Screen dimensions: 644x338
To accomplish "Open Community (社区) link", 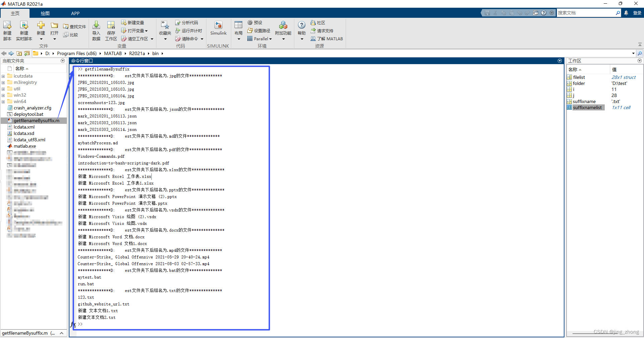I will (x=318, y=22).
